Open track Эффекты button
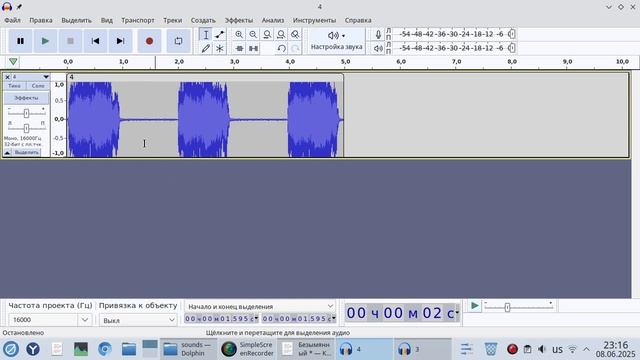 27,98
